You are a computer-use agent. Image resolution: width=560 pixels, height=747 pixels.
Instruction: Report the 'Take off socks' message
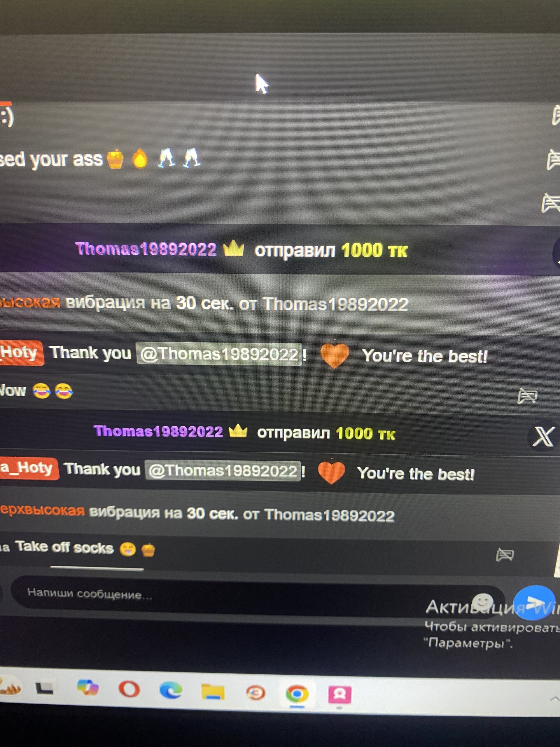click(505, 554)
